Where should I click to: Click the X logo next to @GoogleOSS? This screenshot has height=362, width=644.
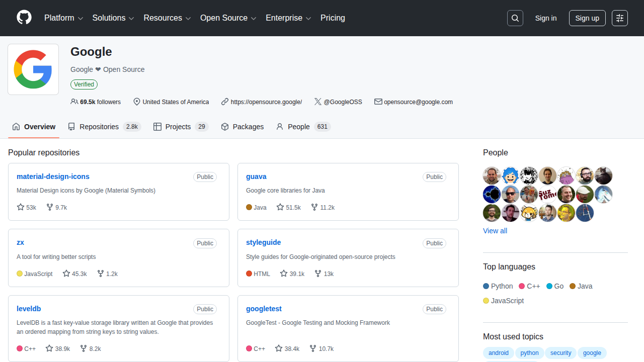click(318, 102)
